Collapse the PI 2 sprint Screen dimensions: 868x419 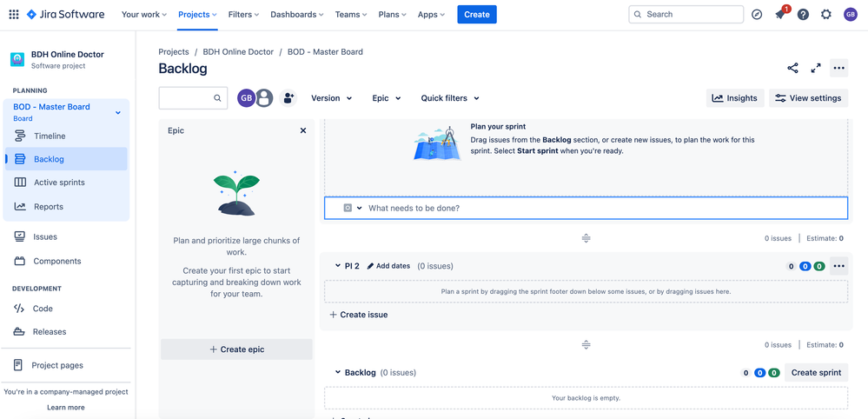[338, 266]
